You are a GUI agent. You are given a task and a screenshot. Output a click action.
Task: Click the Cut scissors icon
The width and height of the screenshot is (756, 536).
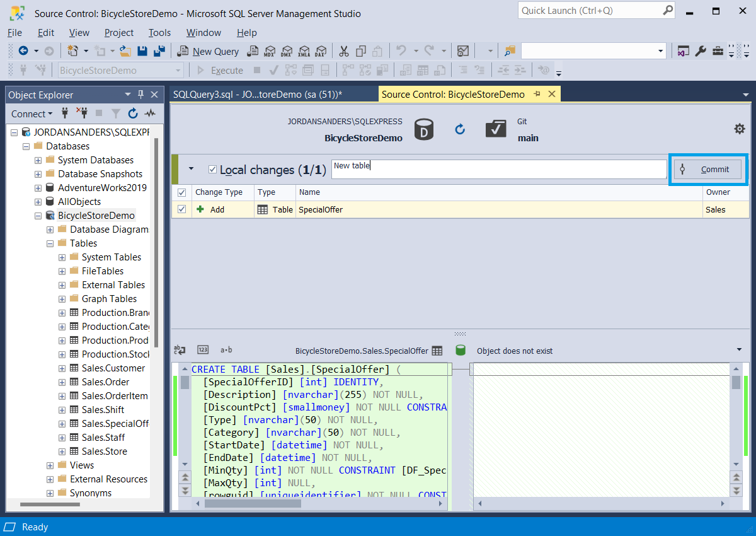pos(344,51)
